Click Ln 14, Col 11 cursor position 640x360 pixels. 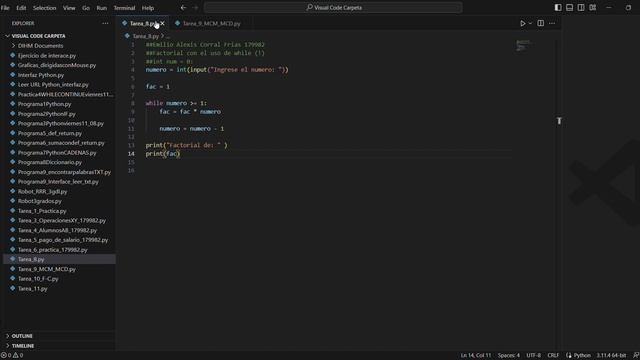click(x=476, y=356)
